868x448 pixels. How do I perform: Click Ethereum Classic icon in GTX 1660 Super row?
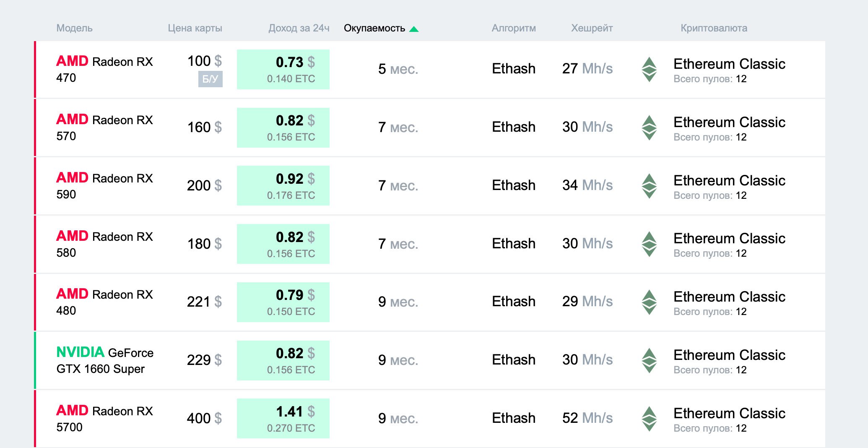(649, 360)
